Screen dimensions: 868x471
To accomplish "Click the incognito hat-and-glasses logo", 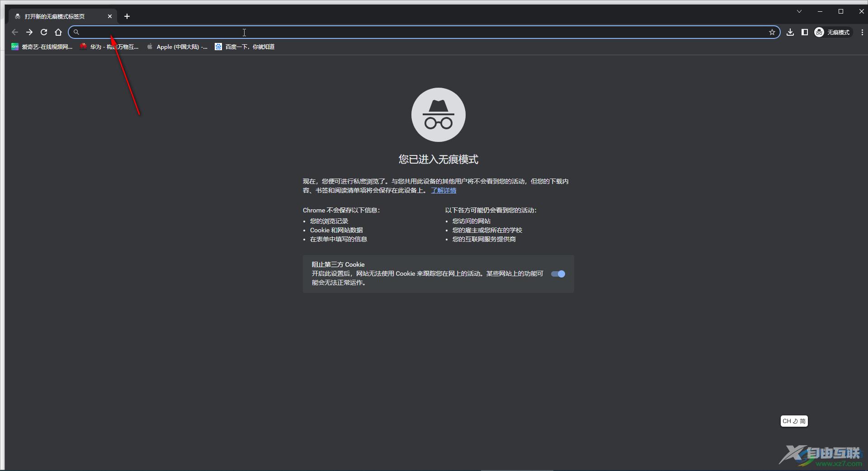I will click(439, 115).
